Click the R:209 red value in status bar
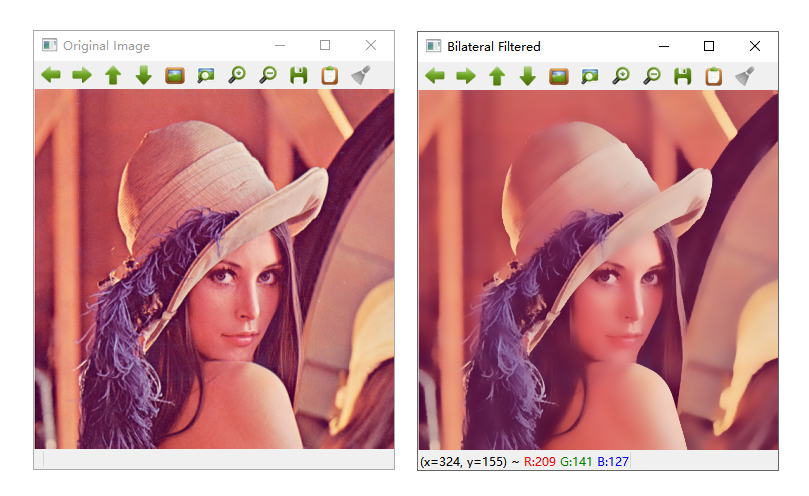 point(540,461)
